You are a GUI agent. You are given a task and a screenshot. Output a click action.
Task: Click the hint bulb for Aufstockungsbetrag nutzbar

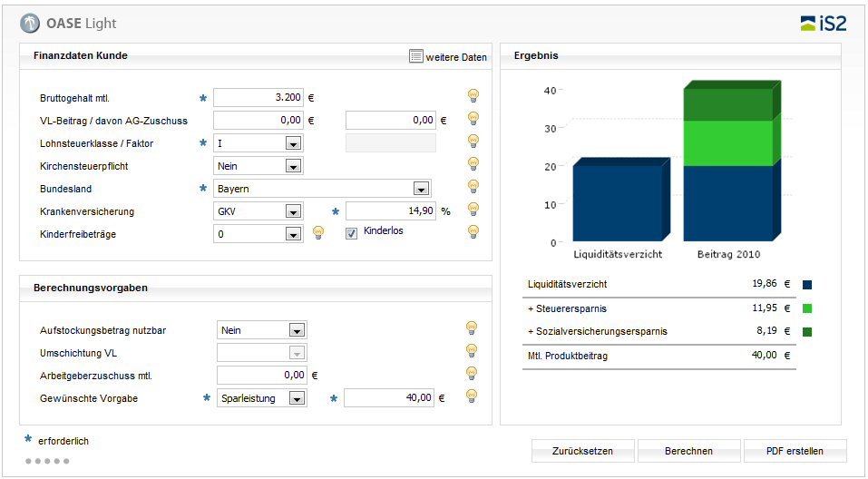pyautogui.click(x=472, y=328)
